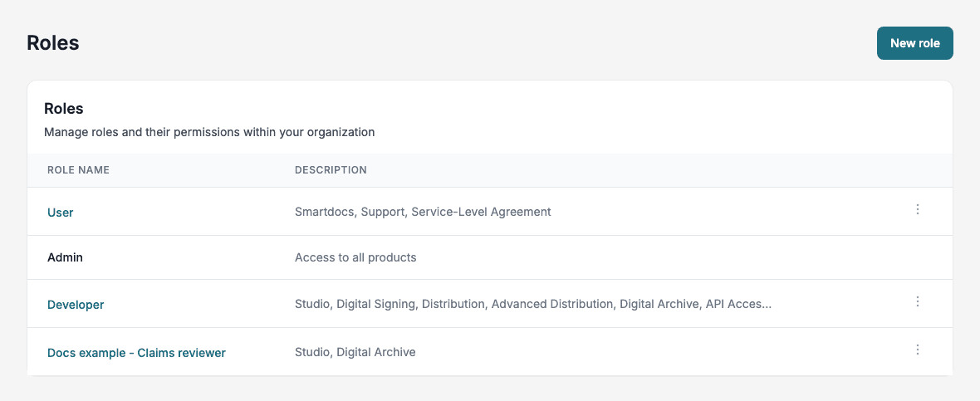Image resolution: width=980 pixels, height=401 pixels.
Task: Open Docs example - Claims reviewer role
Action: click(x=136, y=353)
